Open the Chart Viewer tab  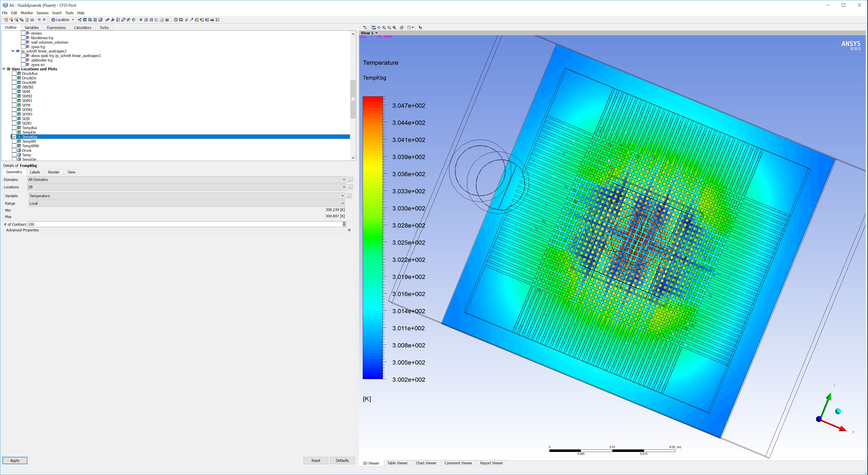426,463
